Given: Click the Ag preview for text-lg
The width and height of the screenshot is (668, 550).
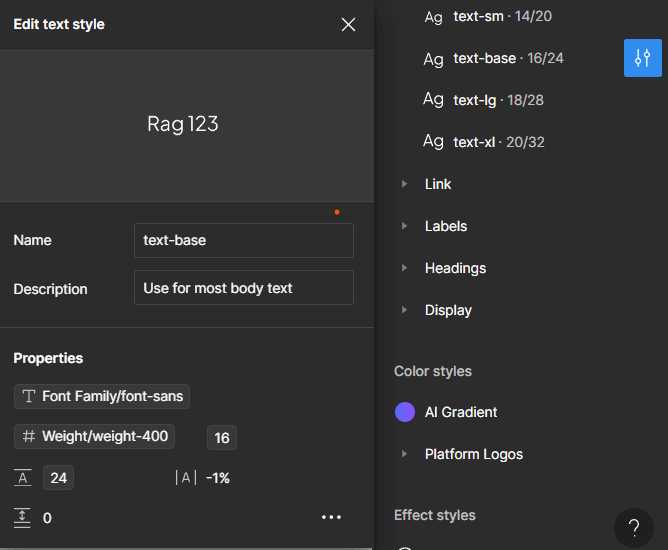Looking at the screenshot, I should point(433,99).
